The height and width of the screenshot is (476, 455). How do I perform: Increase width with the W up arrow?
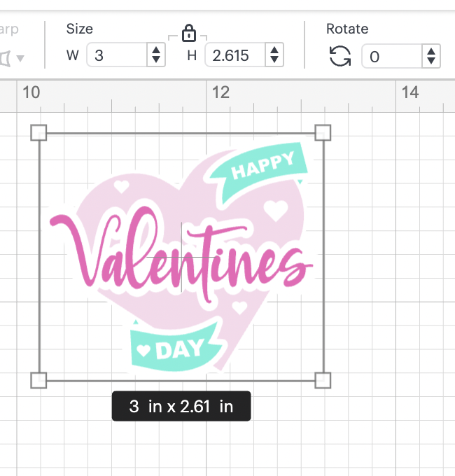tap(155, 50)
